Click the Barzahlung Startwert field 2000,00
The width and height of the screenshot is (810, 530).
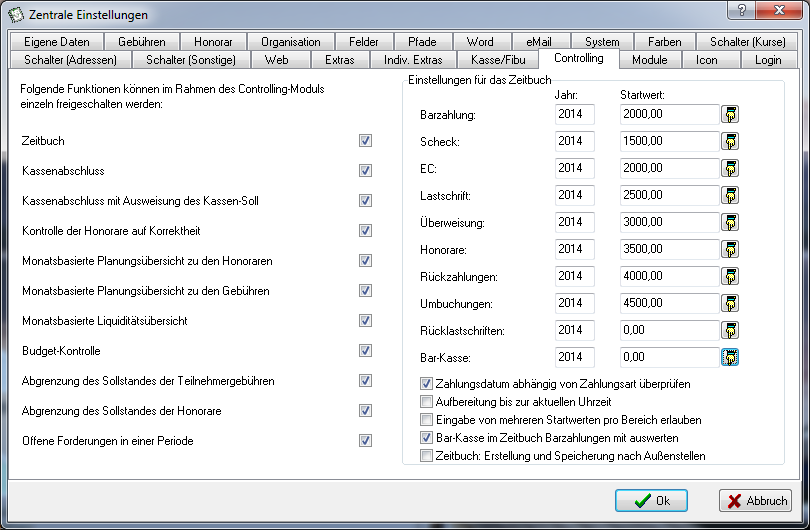point(669,114)
